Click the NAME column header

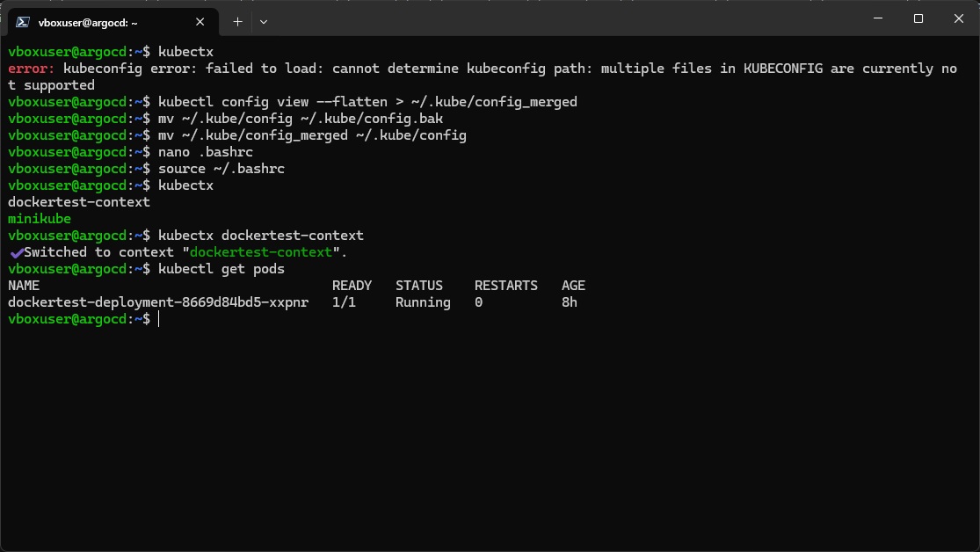click(x=24, y=286)
